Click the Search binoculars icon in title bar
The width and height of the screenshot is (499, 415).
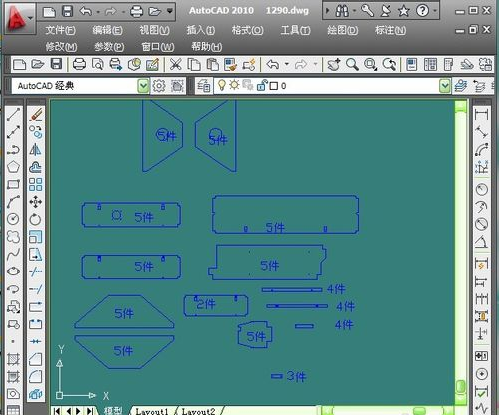(342, 11)
